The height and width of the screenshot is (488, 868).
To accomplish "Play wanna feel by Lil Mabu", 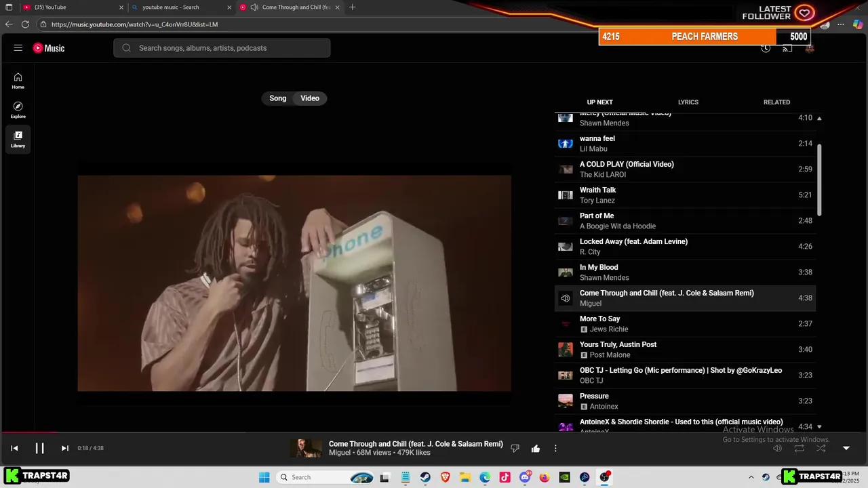I will click(685, 144).
